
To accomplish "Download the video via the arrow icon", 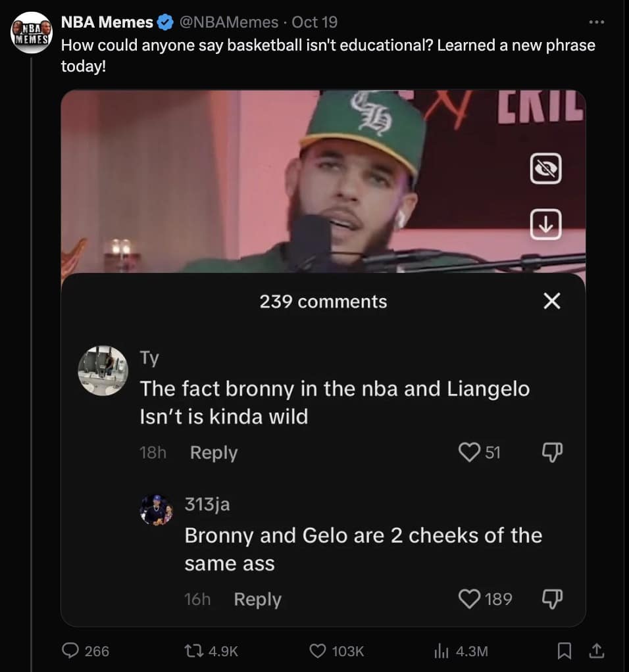I will 545,225.
